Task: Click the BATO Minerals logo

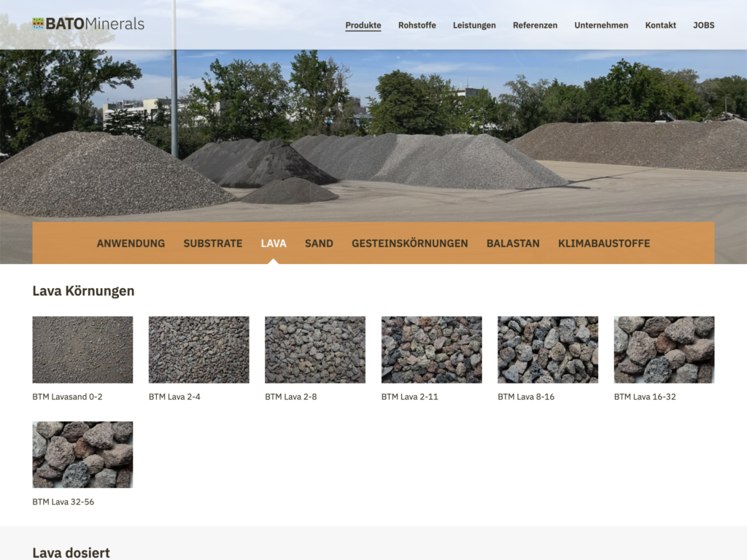Action: 88,24
